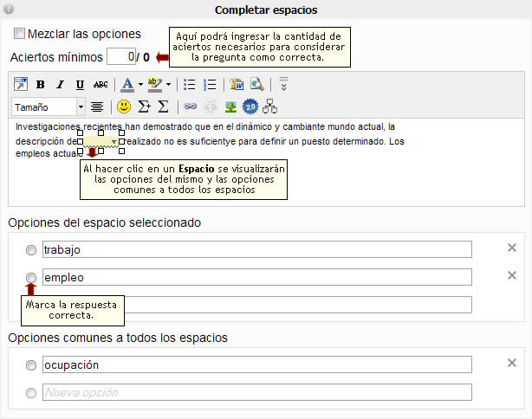
Task: Click the remove link icon
Action: 211,106
